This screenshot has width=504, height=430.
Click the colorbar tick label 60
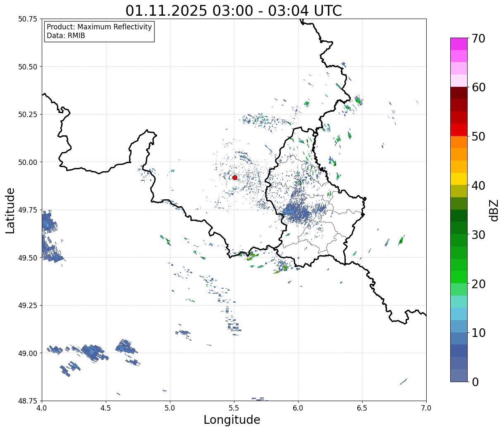(478, 87)
